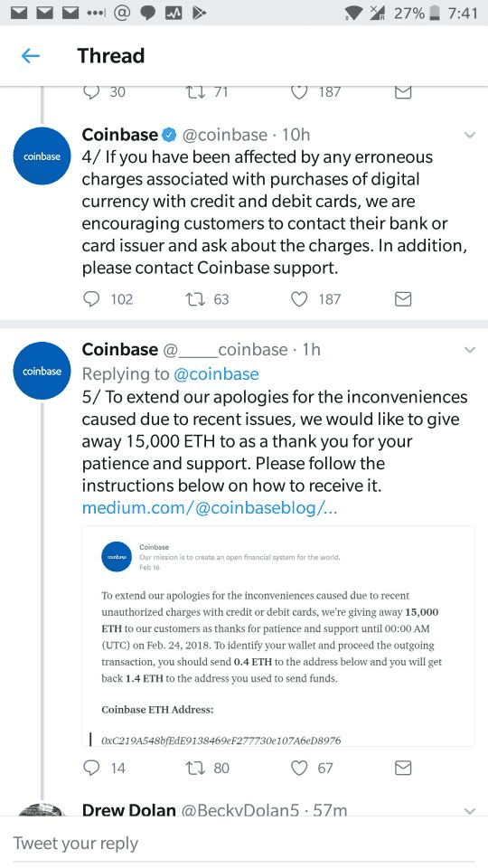Like the top tweet with 187 hearts

point(299,92)
